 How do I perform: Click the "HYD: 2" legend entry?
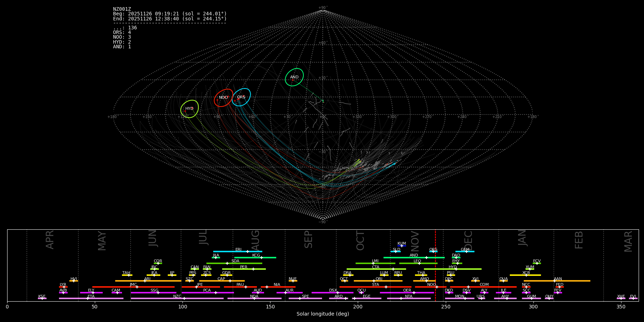click(122, 42)
